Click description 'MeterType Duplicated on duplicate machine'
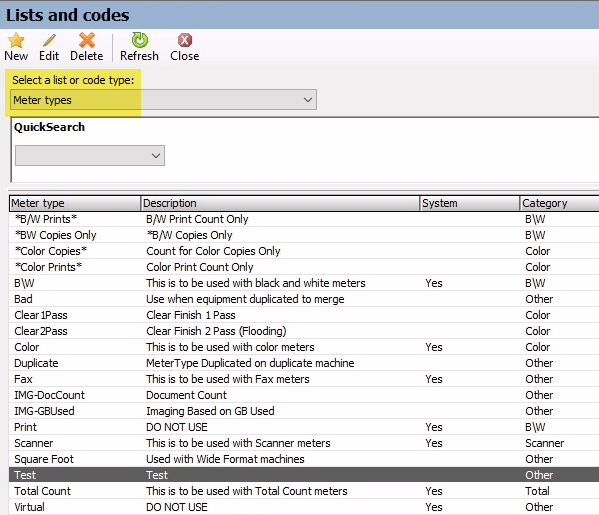The width and height of the screenshot is (599, 515). (250, 363)
